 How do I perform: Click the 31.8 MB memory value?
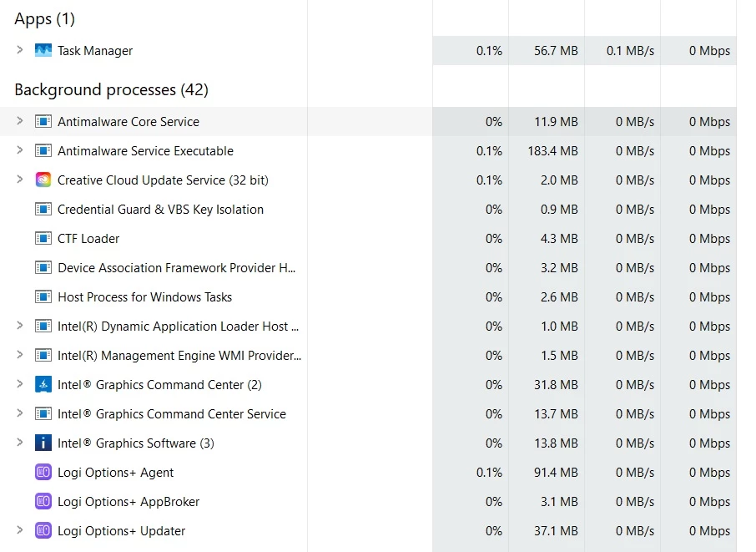pos(556,385)
